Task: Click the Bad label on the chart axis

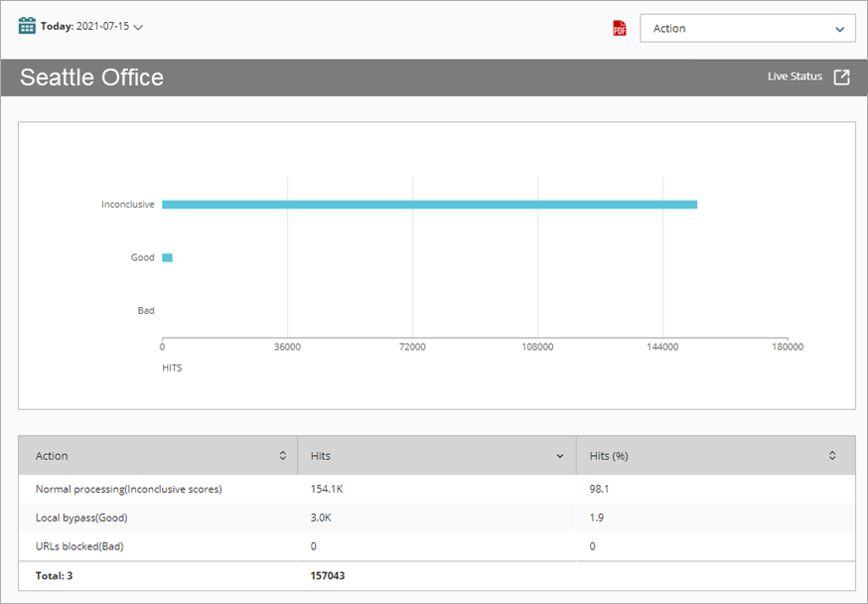Action: pos(145,310)
